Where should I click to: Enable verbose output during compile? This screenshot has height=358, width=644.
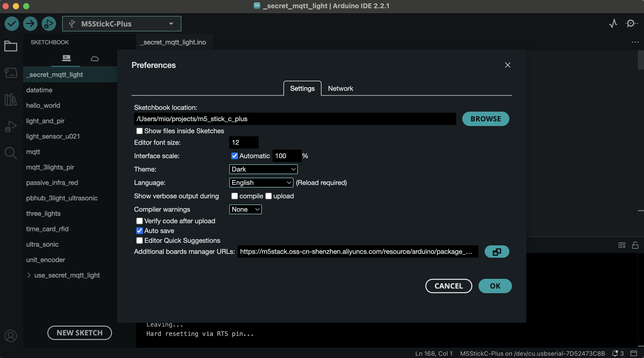234,196
